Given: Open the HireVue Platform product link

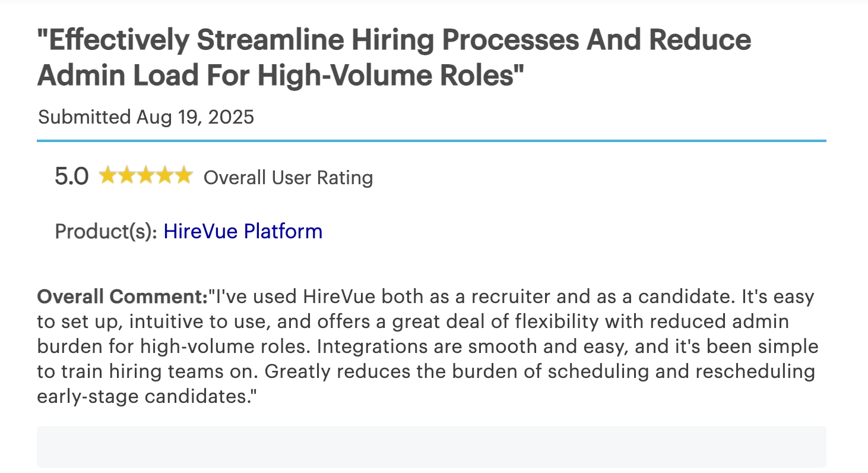Looking at the screenshot, I should click(243, 231).
